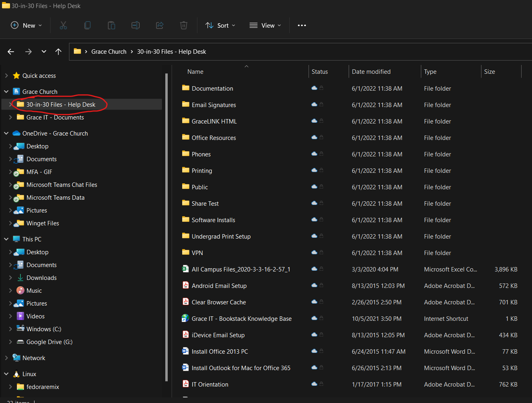Screen dimensions: 532x403
Task: Click the Word icon of Install Office 2013 PC
Action: [x=185, y=351]
